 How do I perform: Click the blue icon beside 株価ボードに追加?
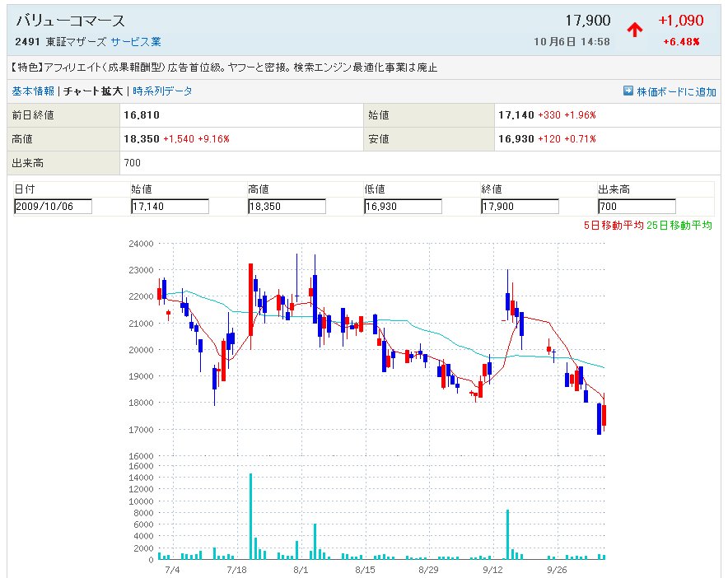628,91
